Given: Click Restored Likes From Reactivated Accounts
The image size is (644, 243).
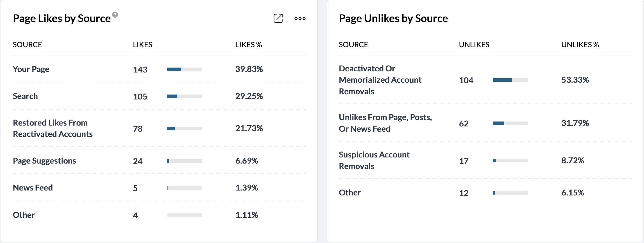Looking at the screenshot, I should (x=52, y=128).
